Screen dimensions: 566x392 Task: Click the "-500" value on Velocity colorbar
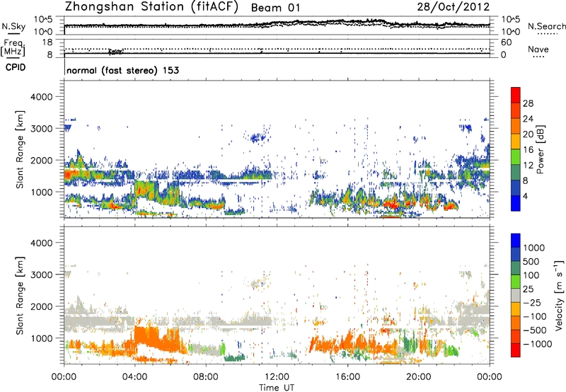pyautogui.click(x=535, y=330)
